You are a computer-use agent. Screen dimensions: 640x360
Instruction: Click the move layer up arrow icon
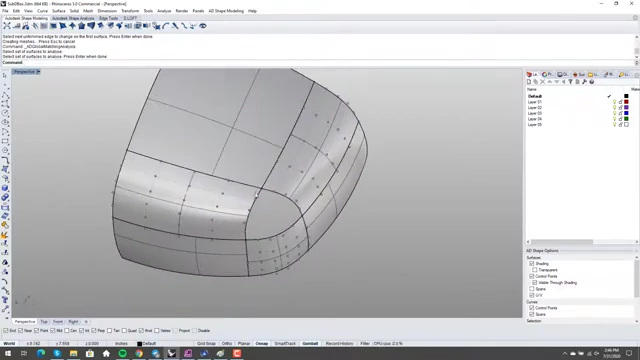549,82
